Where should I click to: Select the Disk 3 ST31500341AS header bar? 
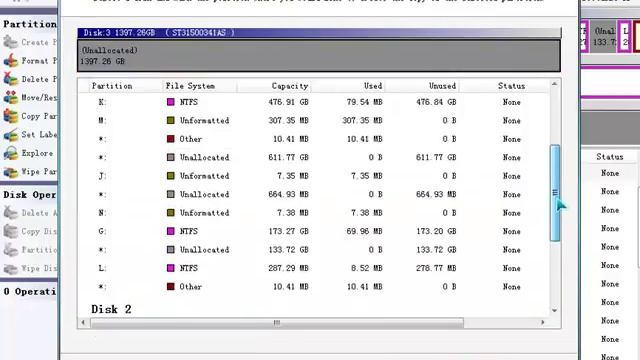pyautogui.click(x=319, y=33)
